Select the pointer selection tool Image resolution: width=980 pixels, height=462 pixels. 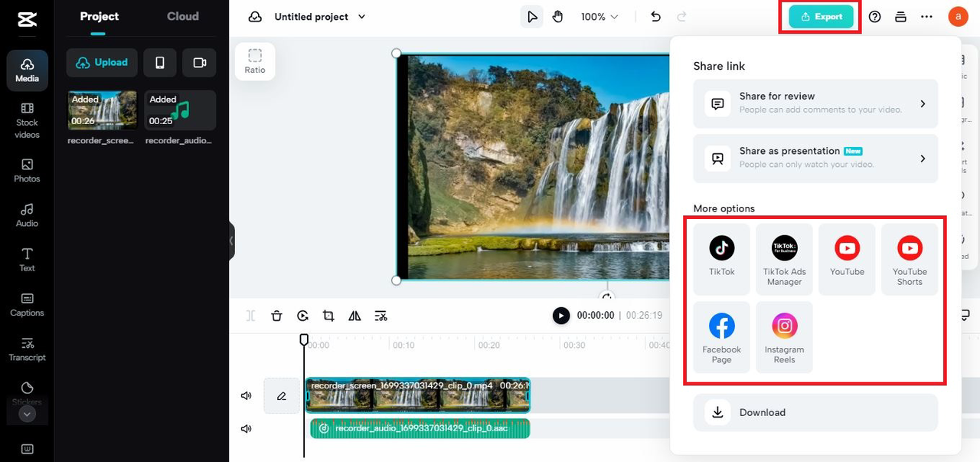tap(532, 17)
